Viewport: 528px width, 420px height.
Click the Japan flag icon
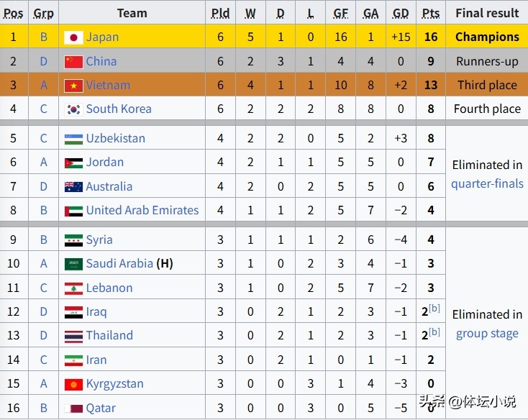pos(73,37)
